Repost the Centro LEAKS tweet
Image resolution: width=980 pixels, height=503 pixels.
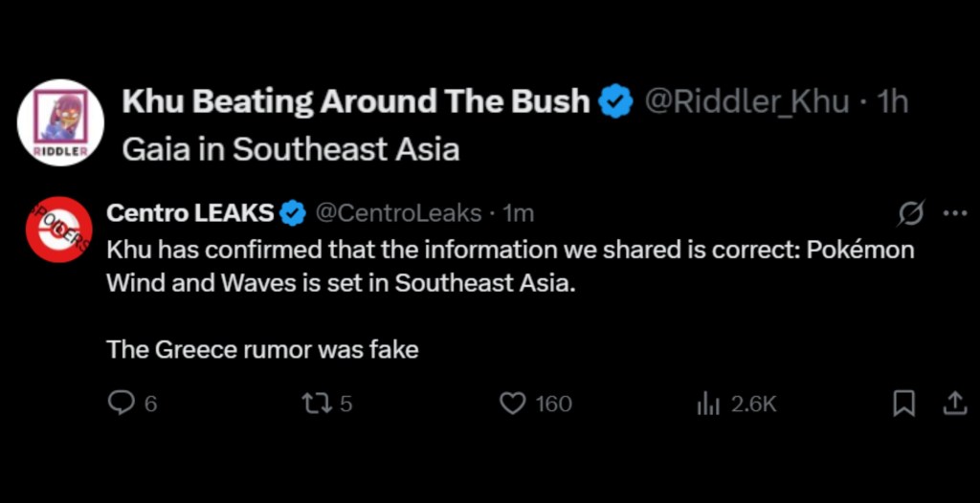click(x=314, y=404)
